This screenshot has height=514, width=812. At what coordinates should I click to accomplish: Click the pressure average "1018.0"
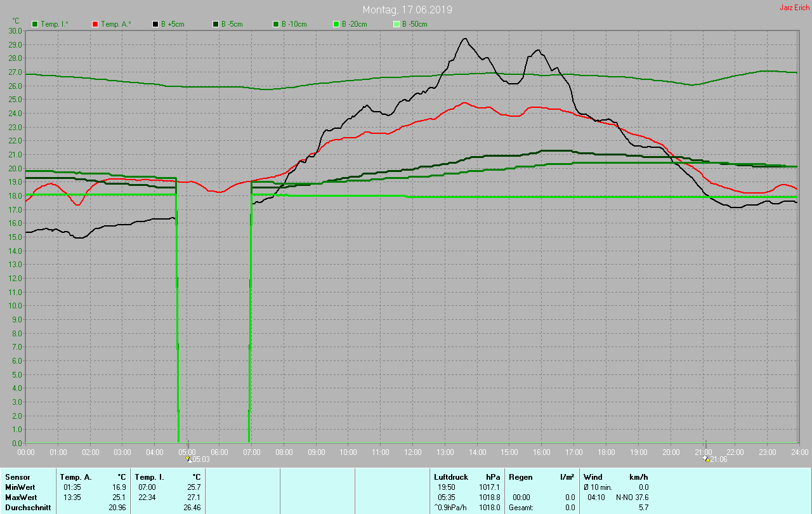click(489, 508)
